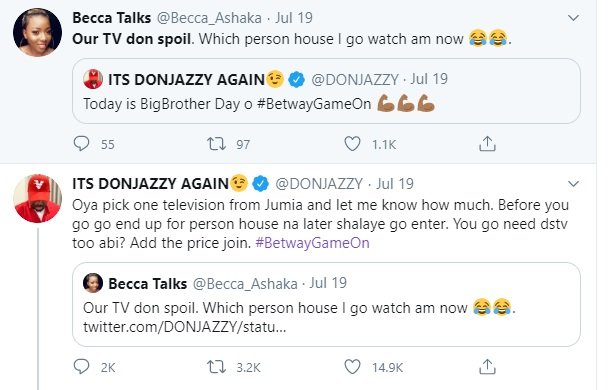611x390 pixels.
Task: Click the ITS DONJAZZY AGAIN name in second tweet
Action: click(x=150, y=184)
